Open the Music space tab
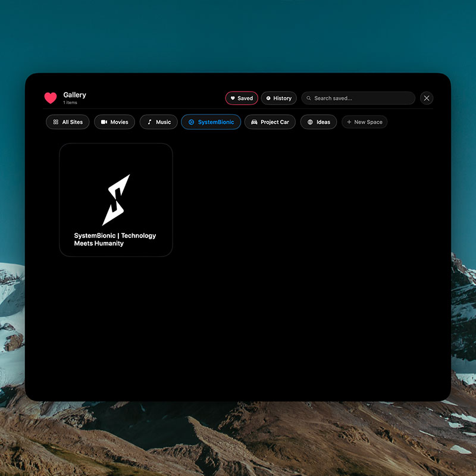This screenshot has height=476, width=476. (158, 122)
